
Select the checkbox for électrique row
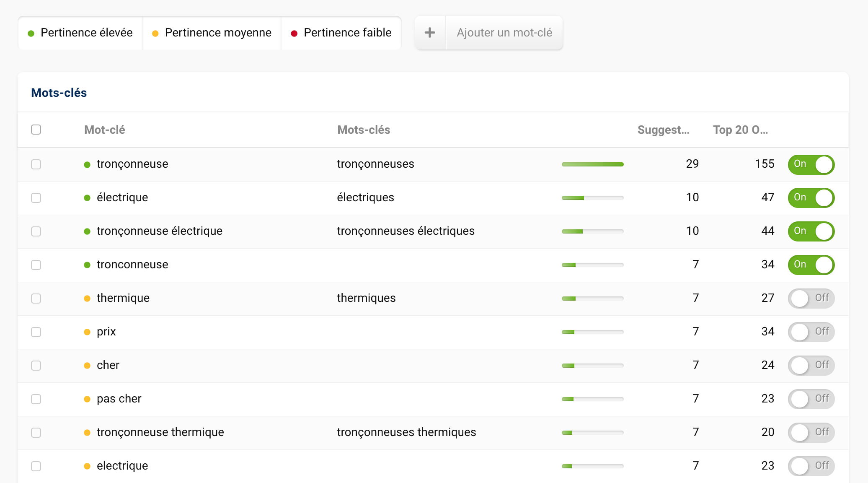(x=37, y=197)
